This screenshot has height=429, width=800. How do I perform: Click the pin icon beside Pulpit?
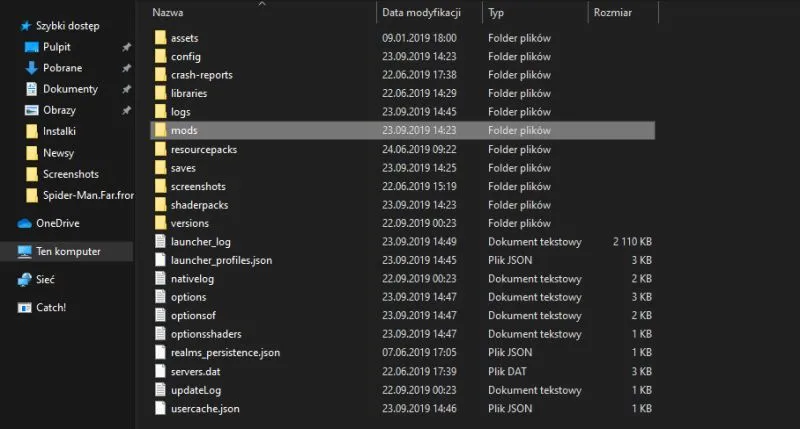pos(126,47)
